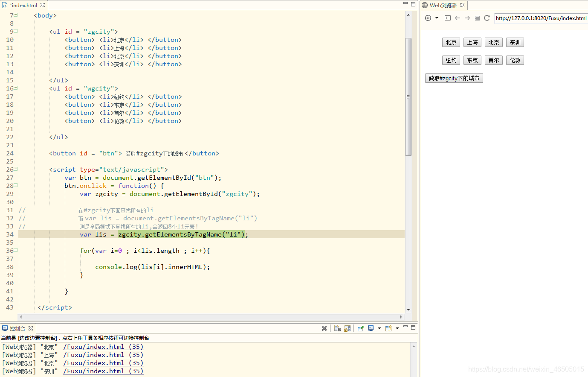Collapse the script fold on line 26

(x=16, y=169)
